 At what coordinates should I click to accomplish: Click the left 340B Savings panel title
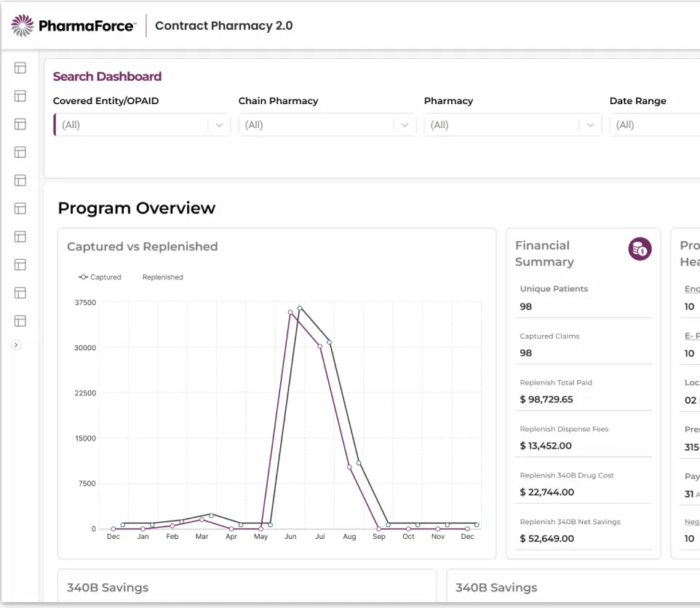pyautogui.click(x=108, y=588)
